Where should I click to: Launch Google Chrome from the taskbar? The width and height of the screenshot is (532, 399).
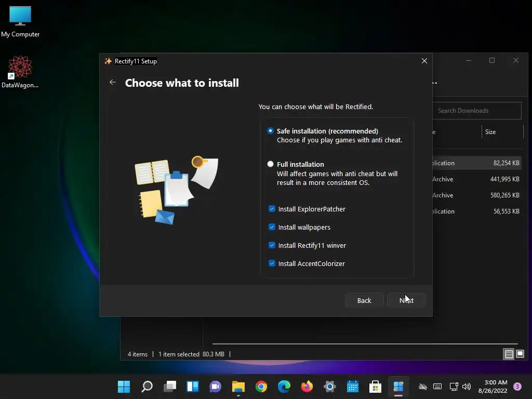(x=261, y=387)
